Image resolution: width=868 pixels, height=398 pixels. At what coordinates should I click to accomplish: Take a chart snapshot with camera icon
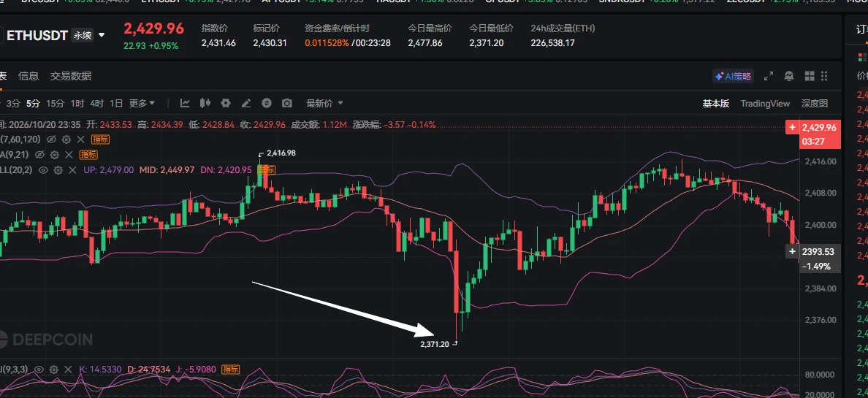tap(286, 103)
